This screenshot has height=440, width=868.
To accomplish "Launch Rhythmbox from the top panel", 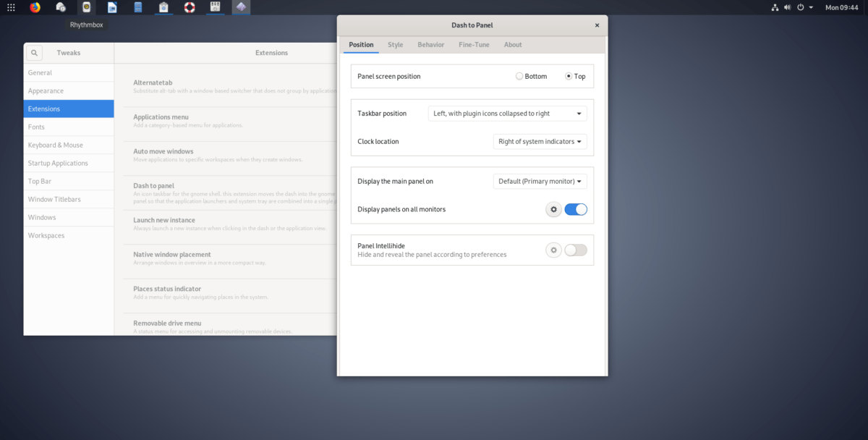I will click(87, 7).
